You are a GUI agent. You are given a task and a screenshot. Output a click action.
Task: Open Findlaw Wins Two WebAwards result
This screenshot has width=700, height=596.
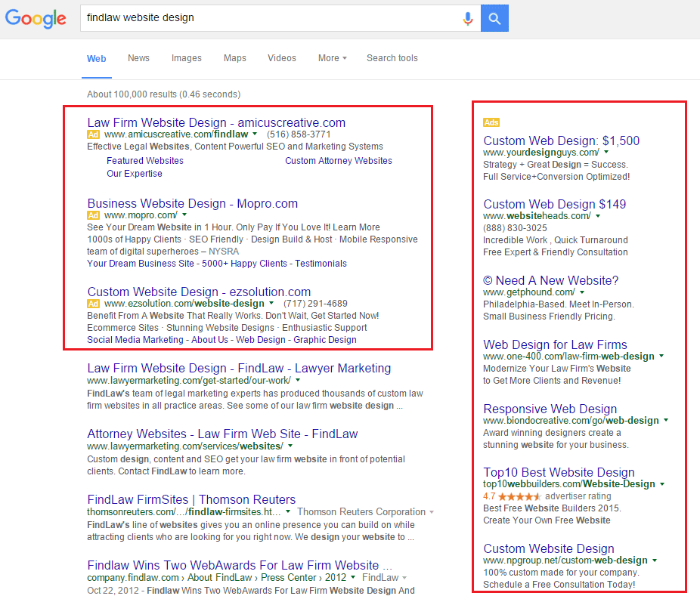(x=240, y=565)
